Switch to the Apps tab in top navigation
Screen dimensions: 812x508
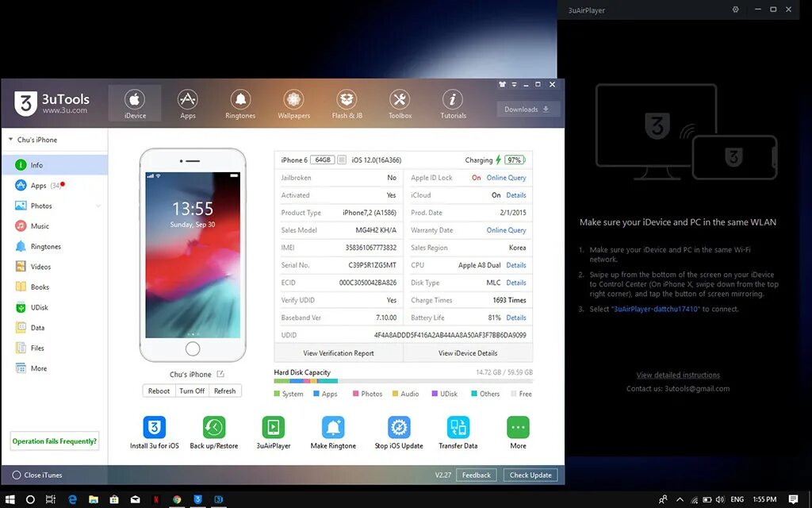pos(187,104)
